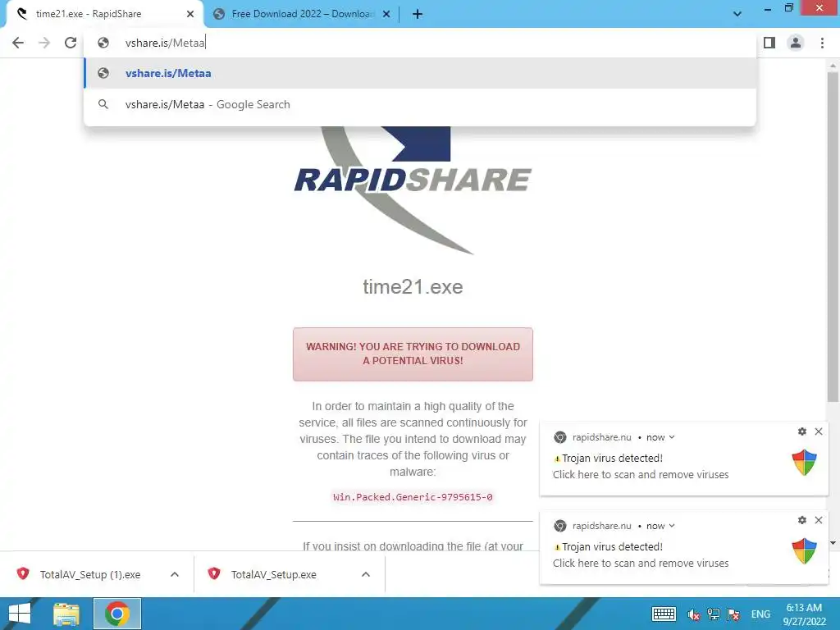Viewport: 840px width, 630px height.
Task: Click the page vertical scrollbar
Action: pyautogui.click(x=833, y=235)
